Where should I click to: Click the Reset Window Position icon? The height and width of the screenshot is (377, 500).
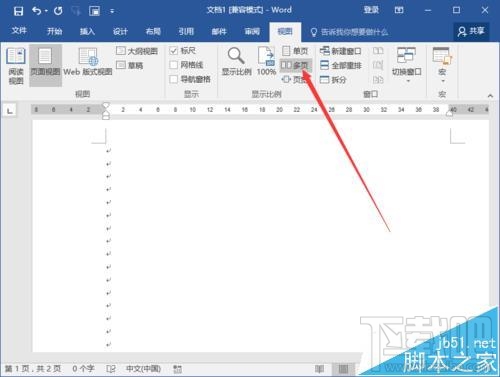click(x=378, y=79)
